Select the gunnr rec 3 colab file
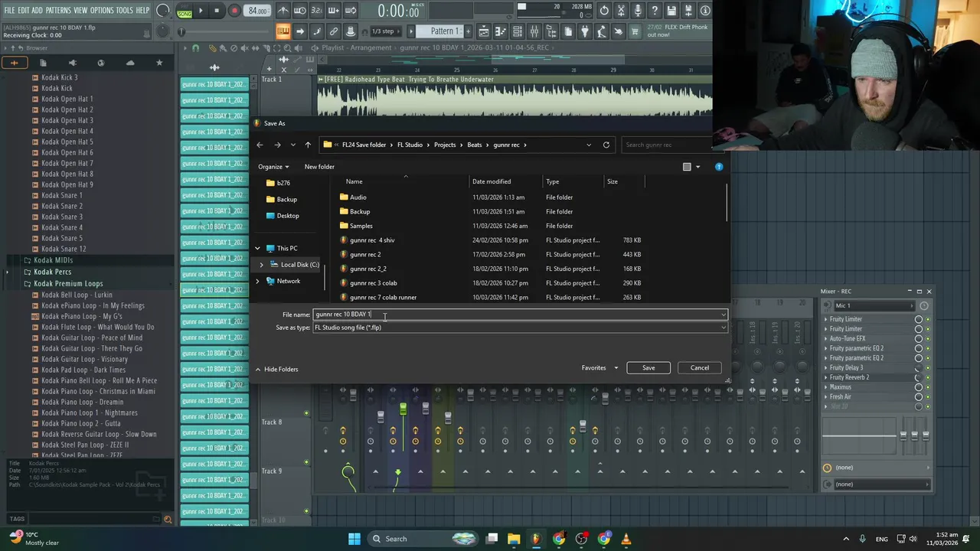 tap(373, 283)
